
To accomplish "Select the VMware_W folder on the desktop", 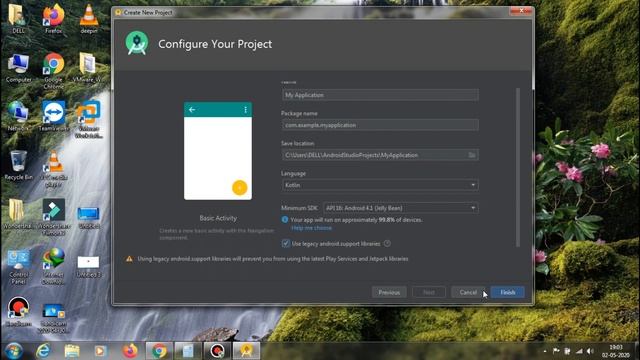I will pos(87,68).
